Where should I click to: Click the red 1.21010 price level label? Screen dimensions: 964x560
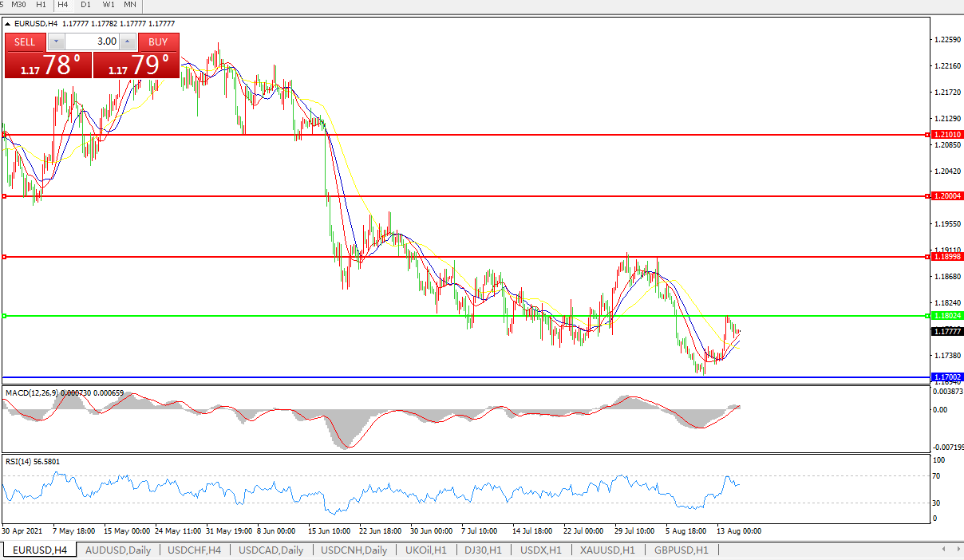pos(947,135)
